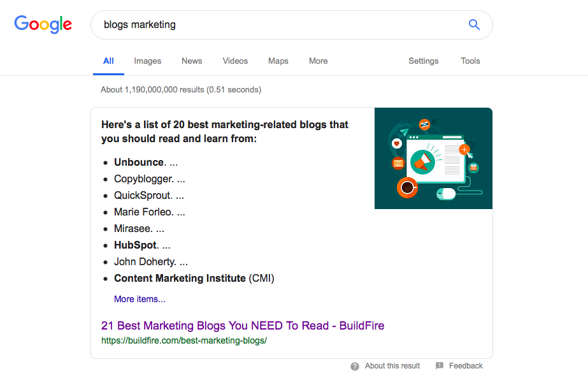
Task: Open the Settings dropdown
Action: (x=424, y=61)
